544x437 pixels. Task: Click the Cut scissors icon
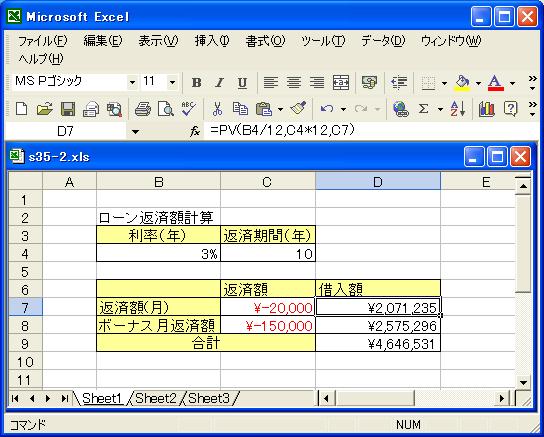tap(218, 109)
